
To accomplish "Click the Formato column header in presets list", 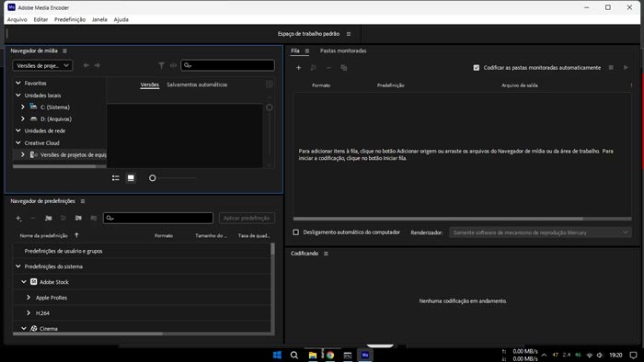I will point(164,236).
